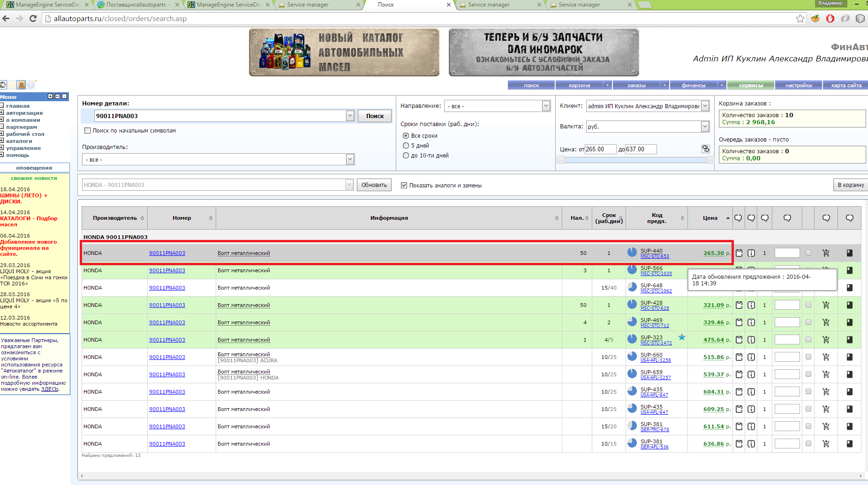Screen dimensions: 868x485
Task: Click the right handle of price slider
Action: 710,160
